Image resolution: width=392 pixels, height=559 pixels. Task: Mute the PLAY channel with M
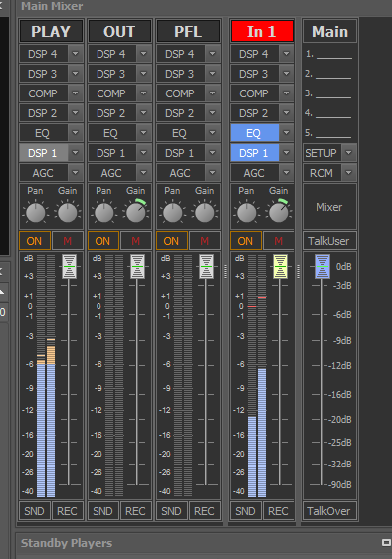[67, 241]
